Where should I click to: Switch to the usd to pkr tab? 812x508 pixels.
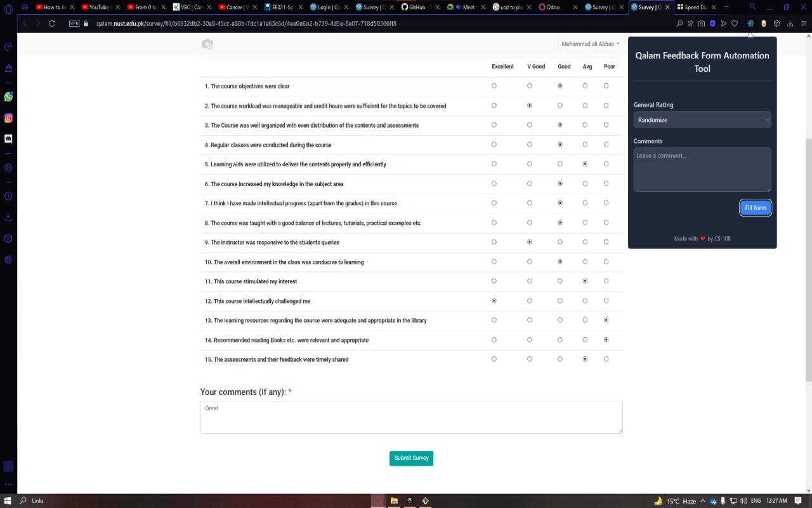point(510,7)
